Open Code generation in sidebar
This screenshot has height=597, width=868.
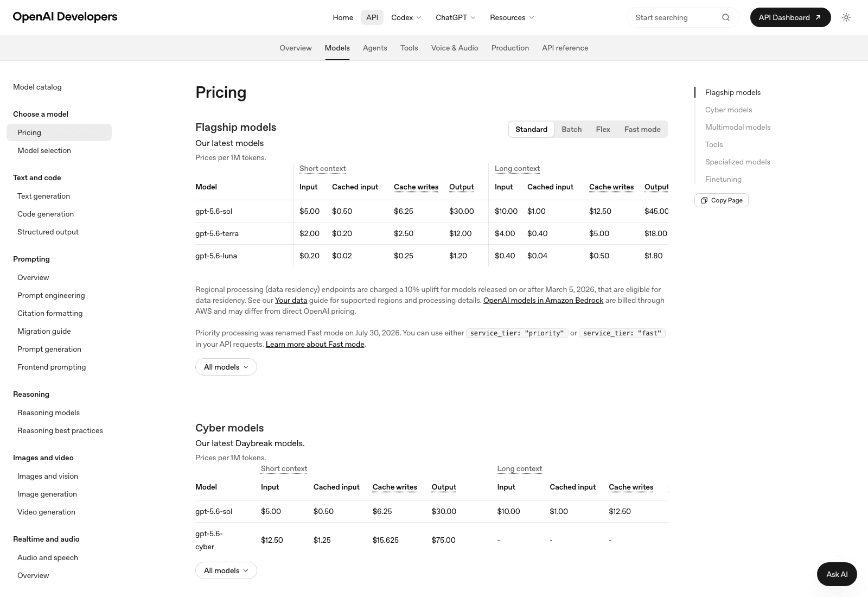tap(46, 214)
